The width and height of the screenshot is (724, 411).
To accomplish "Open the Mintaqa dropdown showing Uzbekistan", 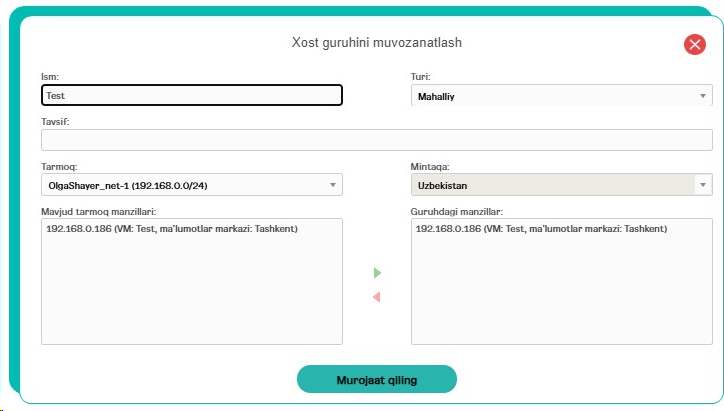I will point(561,185).
